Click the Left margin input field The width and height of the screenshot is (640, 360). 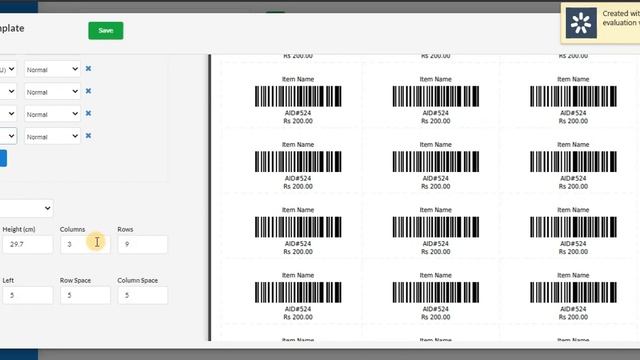(x=28, y=295)
